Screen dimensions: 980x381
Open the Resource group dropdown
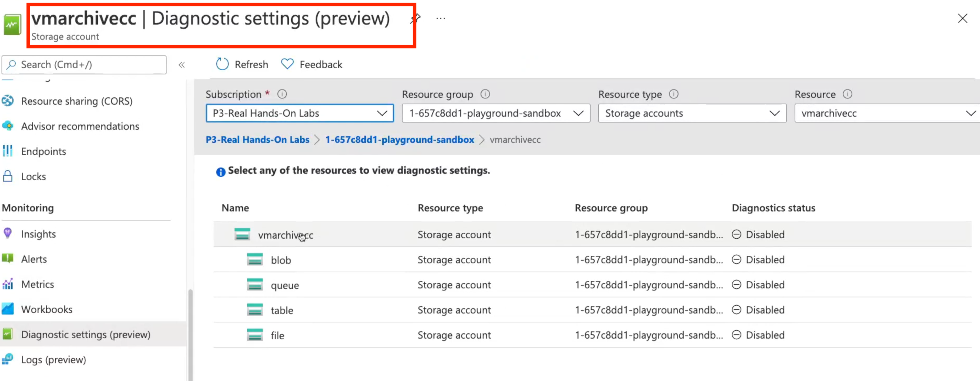point(496,113)
